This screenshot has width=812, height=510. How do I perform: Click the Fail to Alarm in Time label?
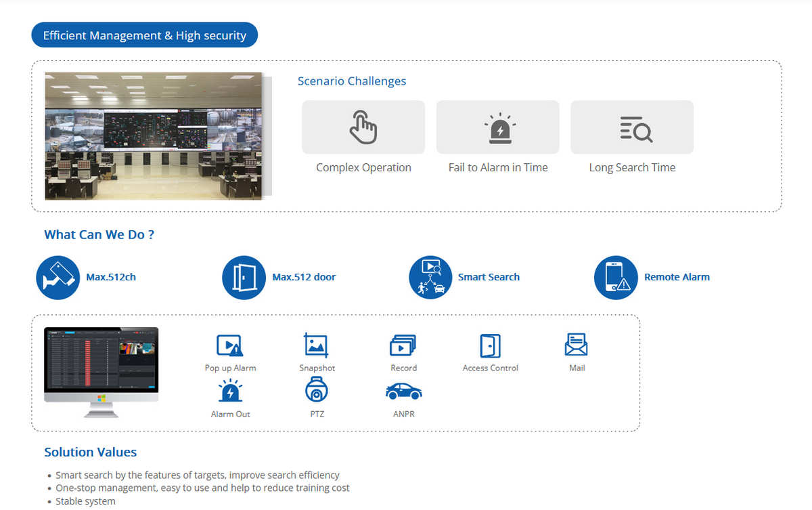498,168
